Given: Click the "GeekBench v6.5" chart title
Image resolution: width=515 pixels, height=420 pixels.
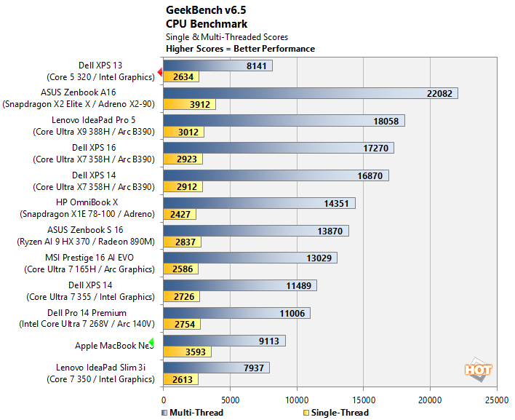Looking at the screenshot, I should (206, 10).
